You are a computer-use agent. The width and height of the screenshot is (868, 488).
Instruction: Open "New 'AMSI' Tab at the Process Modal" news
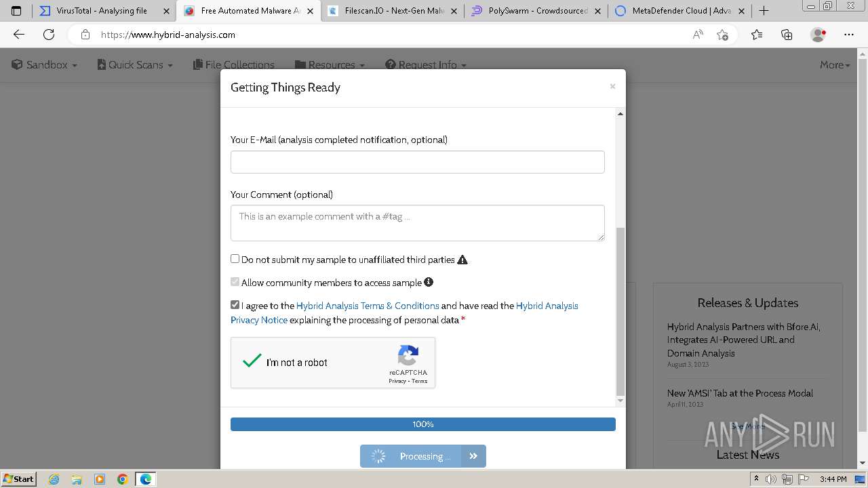(740, 393)
